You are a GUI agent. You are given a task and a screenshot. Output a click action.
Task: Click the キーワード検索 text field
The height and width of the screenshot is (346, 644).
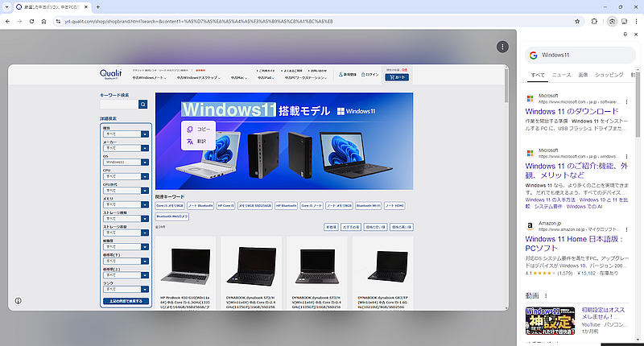[x=119, y=105]
